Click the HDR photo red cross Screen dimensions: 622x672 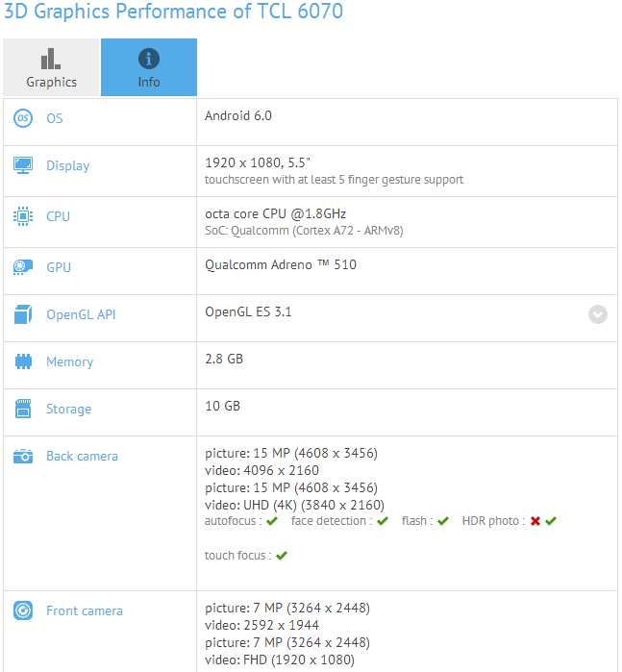(x=535, y=521)
